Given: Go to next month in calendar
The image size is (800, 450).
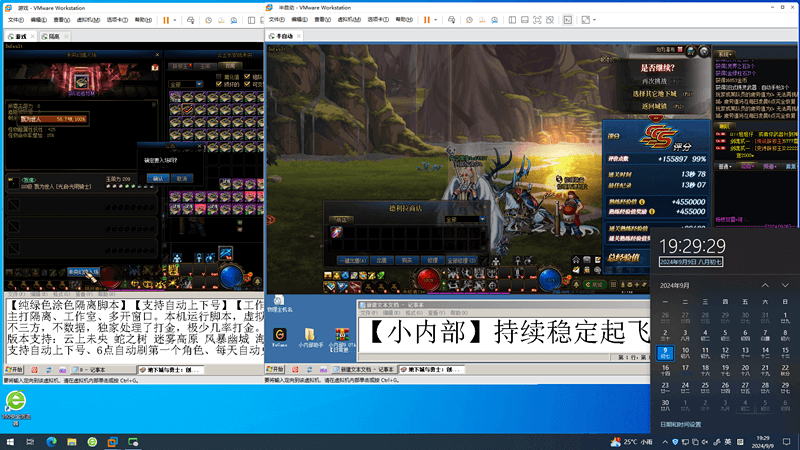Looking at the screenshot, I should [x=785, y=285].
